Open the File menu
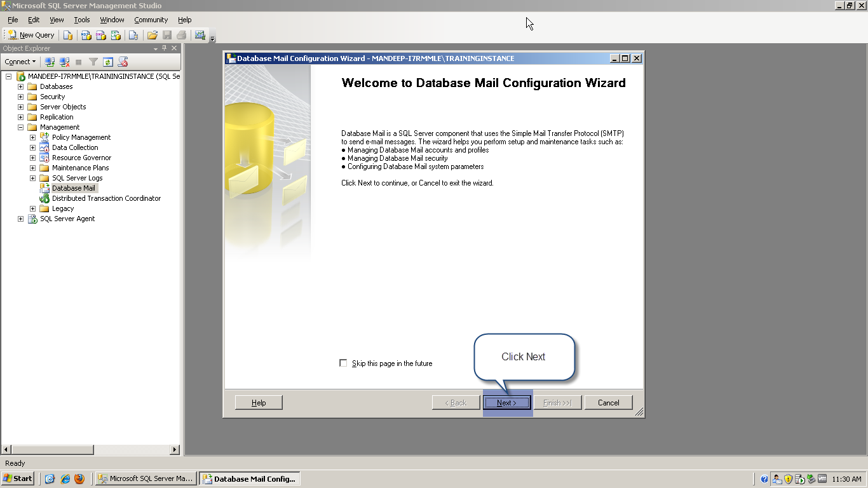Image resolution: width=868 pixels, height=488 pixels. coord(13,20)
